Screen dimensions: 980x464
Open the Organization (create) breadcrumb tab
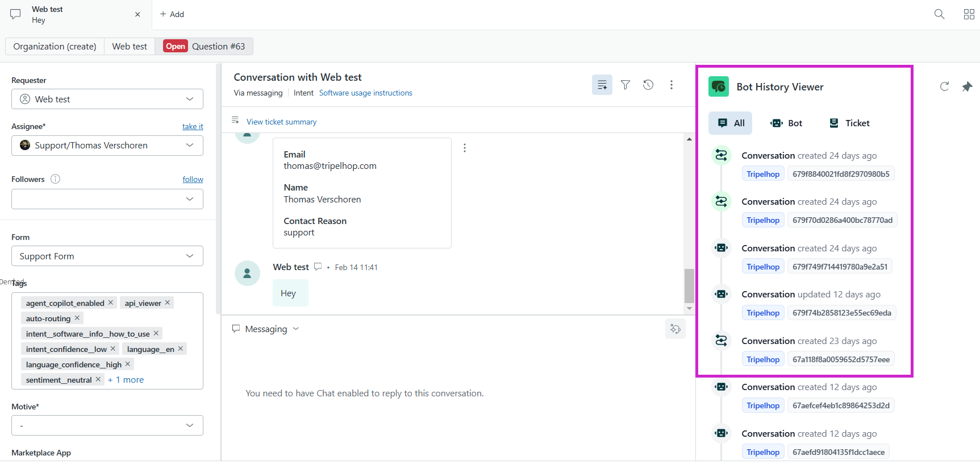[x=55, y=47]
